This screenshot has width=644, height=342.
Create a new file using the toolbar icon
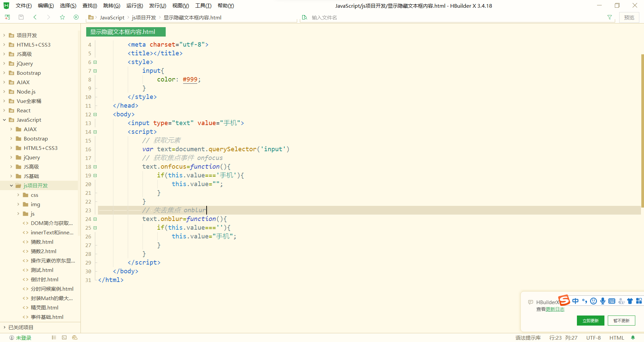point(7,17)
